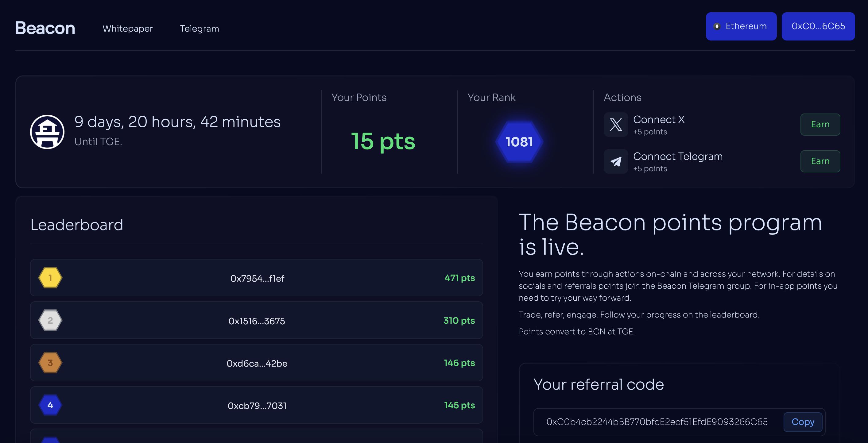Select leaderboard row 0x7954...f1ef
The image size is (868, 443).
[x=257, y=278]
